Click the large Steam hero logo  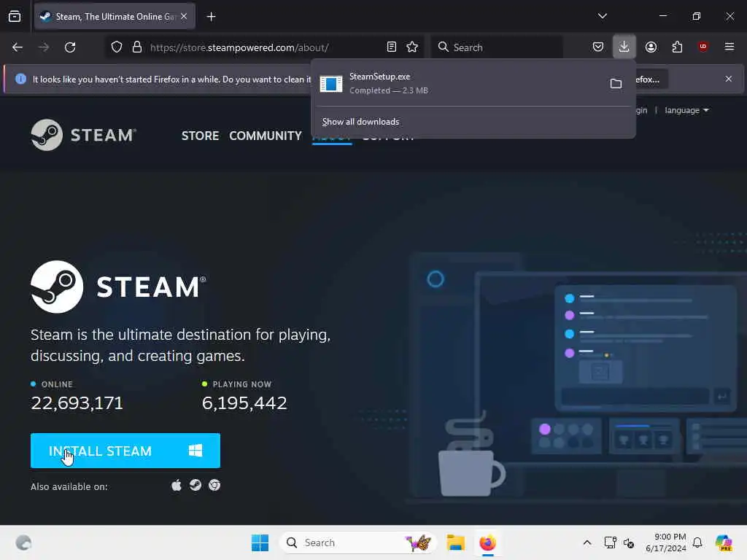[118, 287]
